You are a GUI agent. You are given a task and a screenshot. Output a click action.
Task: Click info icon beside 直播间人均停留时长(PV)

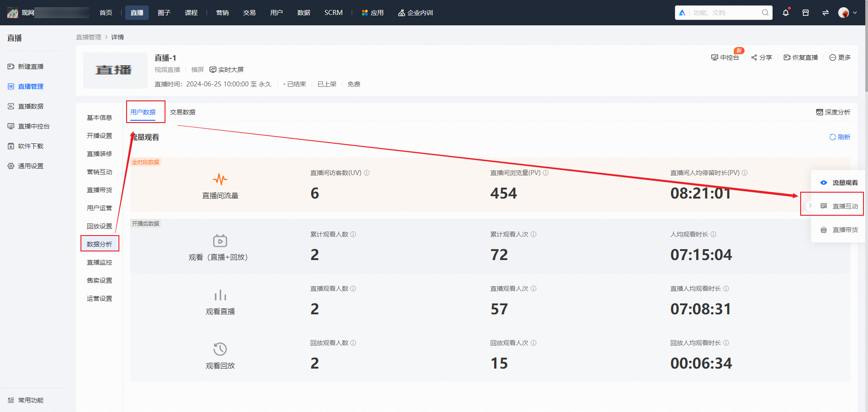pos(745,173)
